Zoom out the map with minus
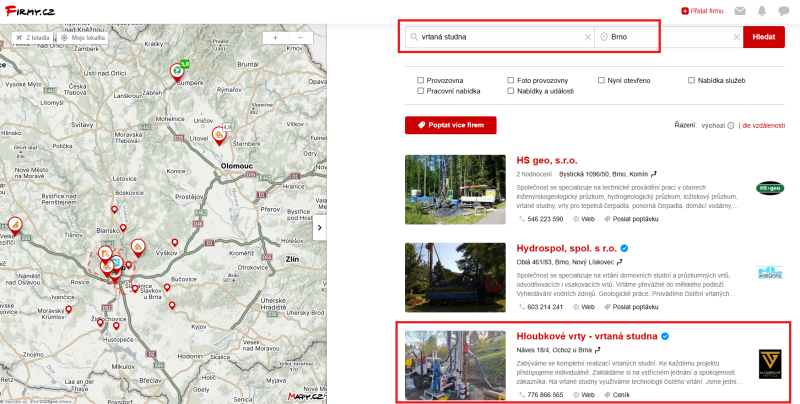Viewport: 800px width, 404px height. (x=301, y=38)
